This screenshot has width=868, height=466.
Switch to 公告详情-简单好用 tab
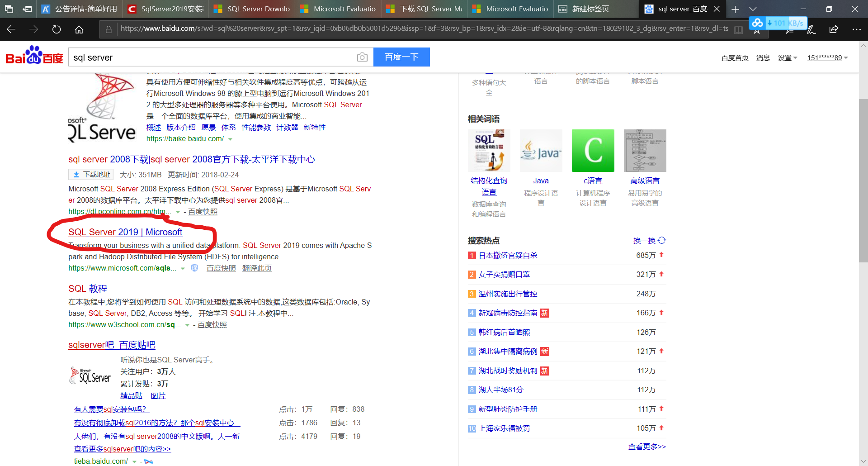pyautogui.click(x=80, y=9)
